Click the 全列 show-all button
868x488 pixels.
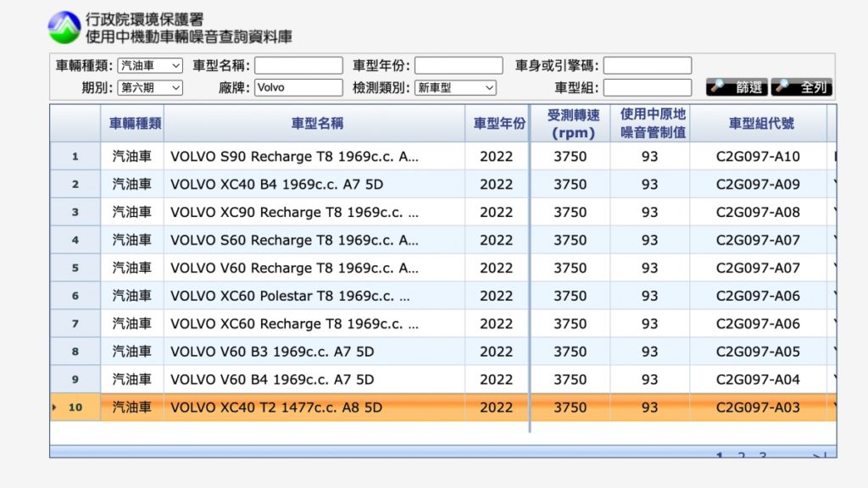pos(802,87)
